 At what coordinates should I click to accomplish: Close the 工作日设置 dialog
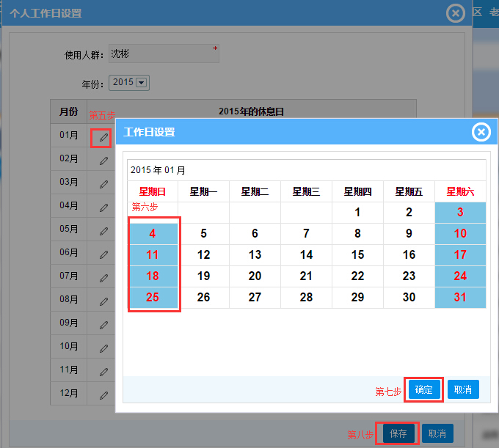(x=481, y=132)
